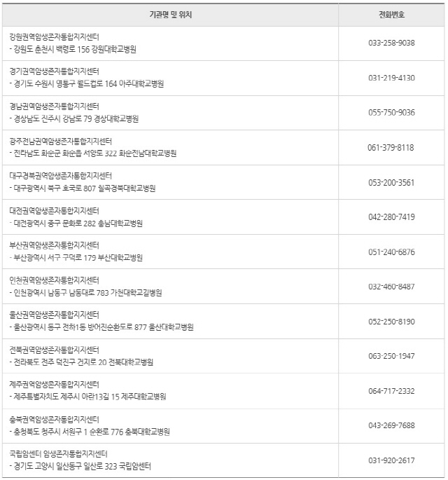Select phone number 043-269-7688
The height and width of the screenshot is (480, 448).
click(x=391, y=426)
